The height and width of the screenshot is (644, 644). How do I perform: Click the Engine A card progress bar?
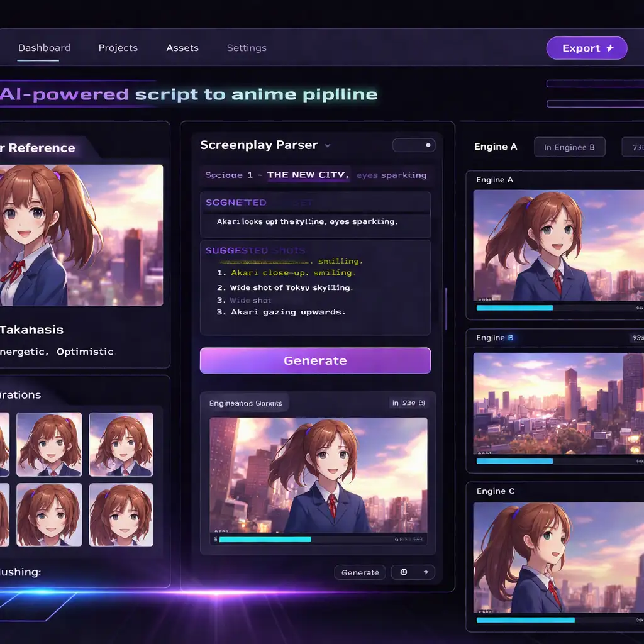click(555, 308)
